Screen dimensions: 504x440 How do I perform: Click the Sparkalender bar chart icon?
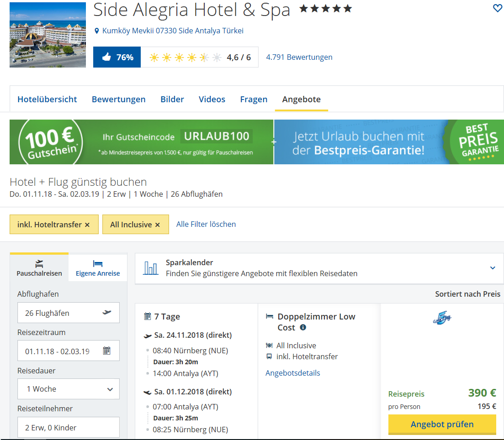[150, 268]
